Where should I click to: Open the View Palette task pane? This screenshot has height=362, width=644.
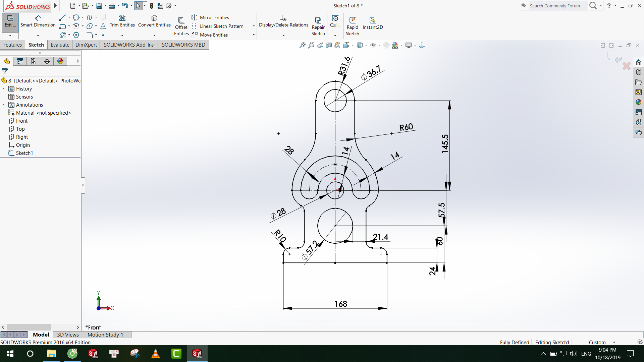(x=639, y=92)
